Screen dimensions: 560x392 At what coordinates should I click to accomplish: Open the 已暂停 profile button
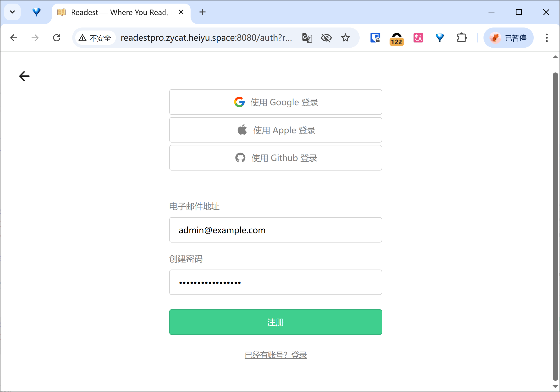tap(508, 38)
